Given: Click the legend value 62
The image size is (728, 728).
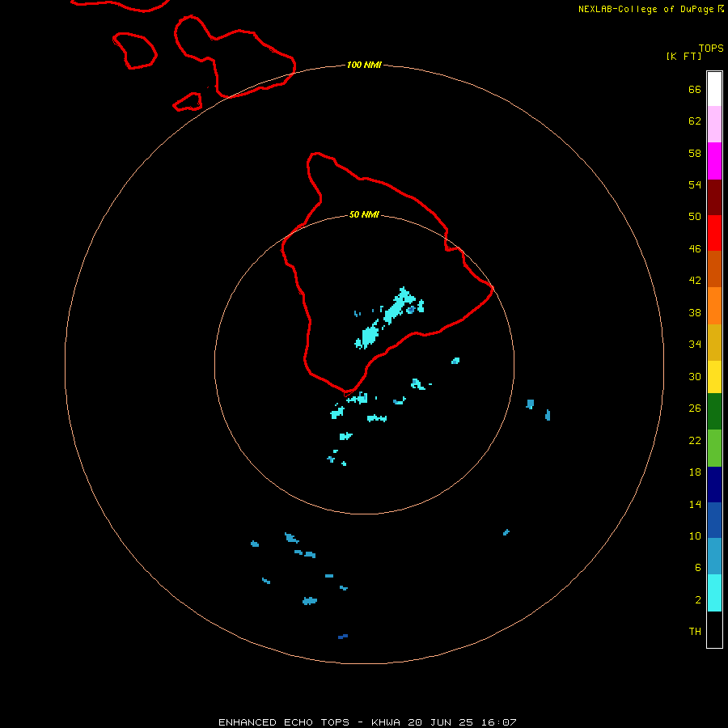Looking at the screenshot, I should coord(695,121).
